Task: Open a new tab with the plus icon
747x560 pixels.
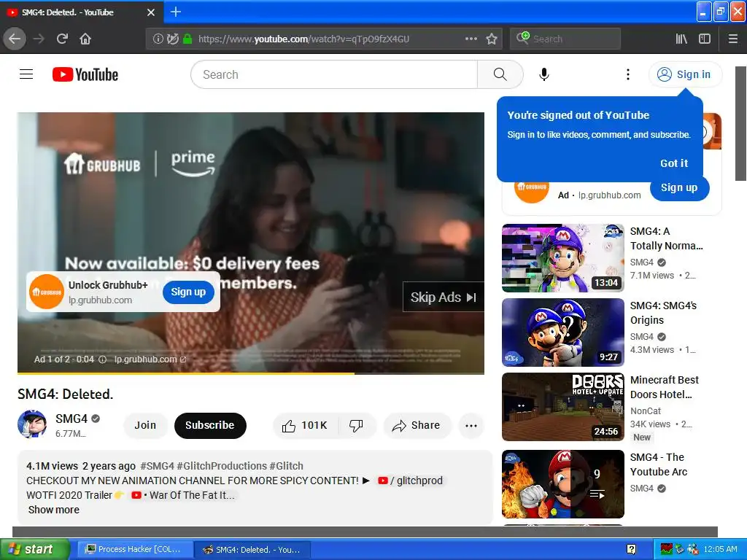Action: [x=175, y=12]
